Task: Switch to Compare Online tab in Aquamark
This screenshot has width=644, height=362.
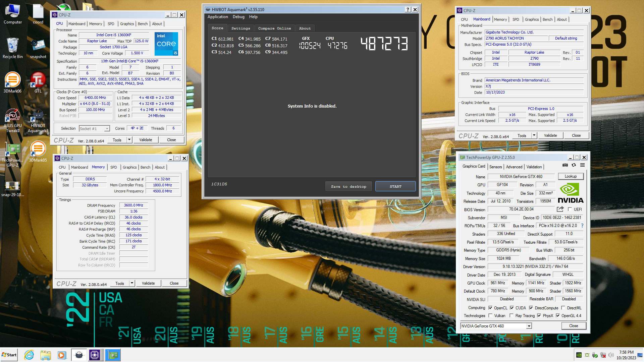Action: pyautogui.click(x=274, y=28)
